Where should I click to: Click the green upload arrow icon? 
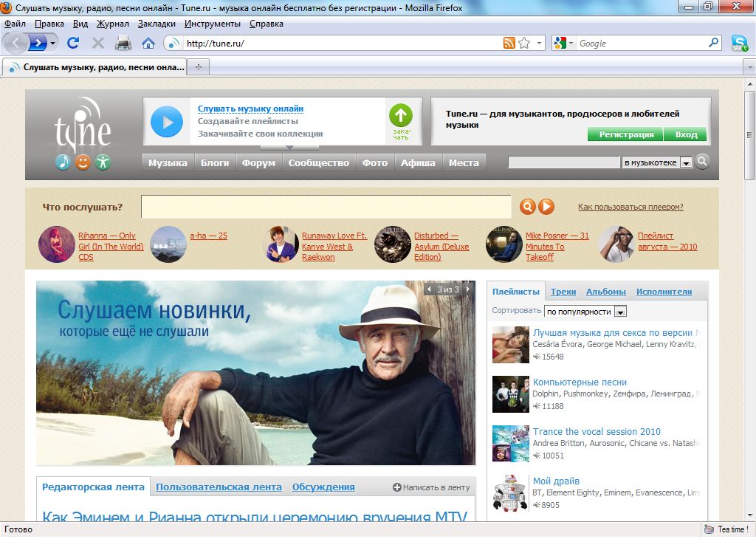[x=400, y=115]
